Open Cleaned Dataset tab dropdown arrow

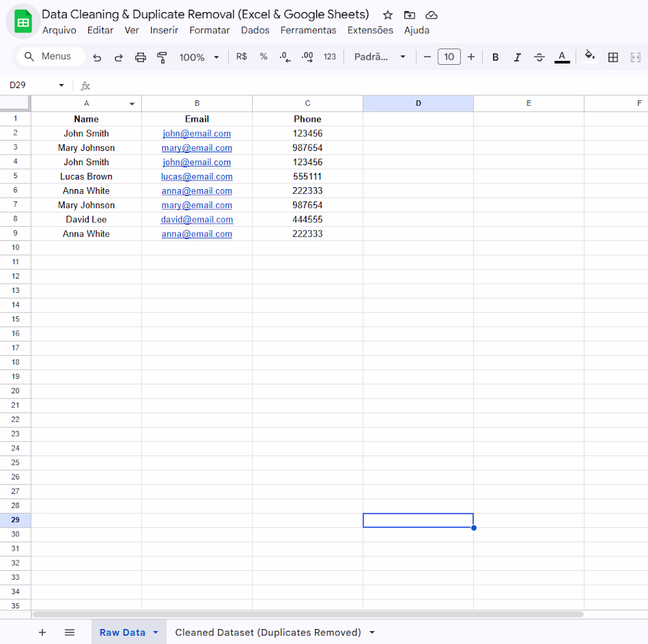(x=372, y=632)
